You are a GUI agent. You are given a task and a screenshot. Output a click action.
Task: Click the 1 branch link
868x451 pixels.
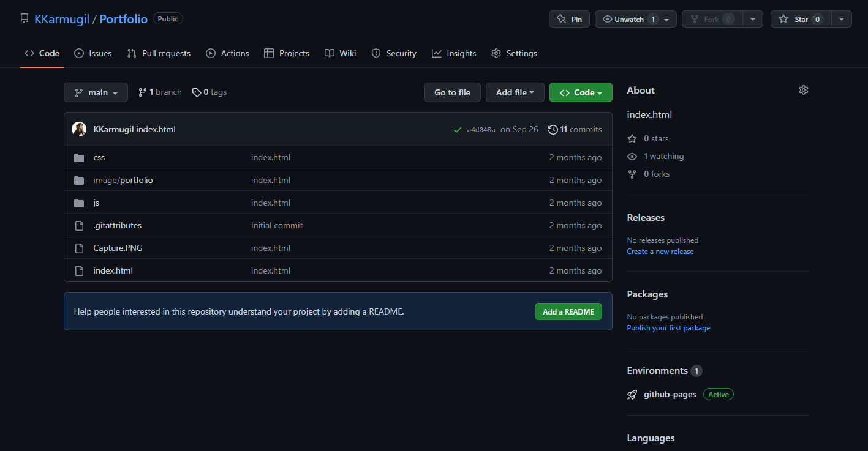click(160, 92)
